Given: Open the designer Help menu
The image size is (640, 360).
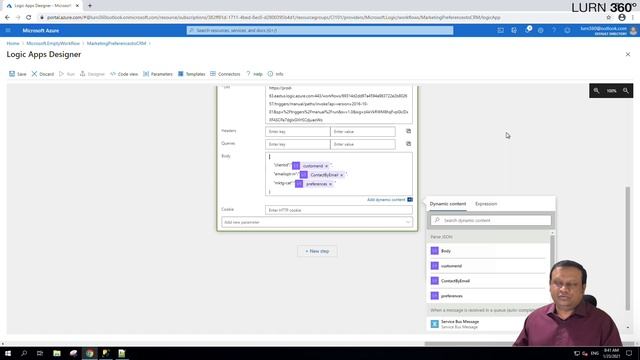Looking at the screenshot, I should (x=254, y=74).
